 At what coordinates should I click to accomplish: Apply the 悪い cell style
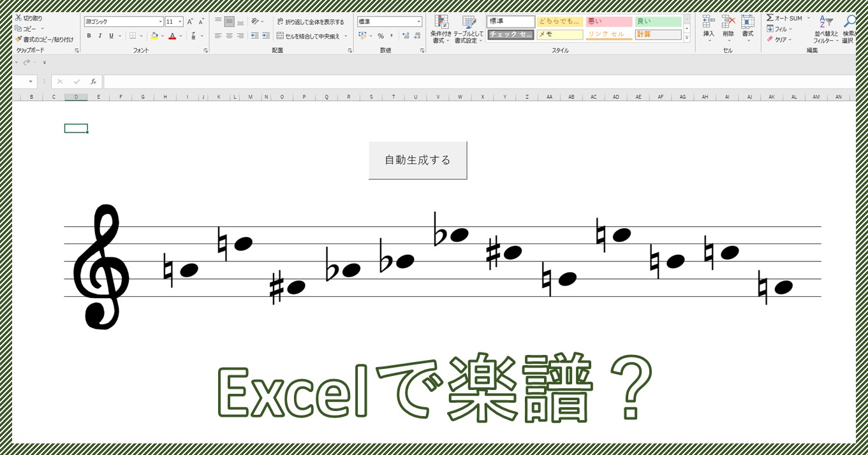pyautogui.click(x=609, y=22)
